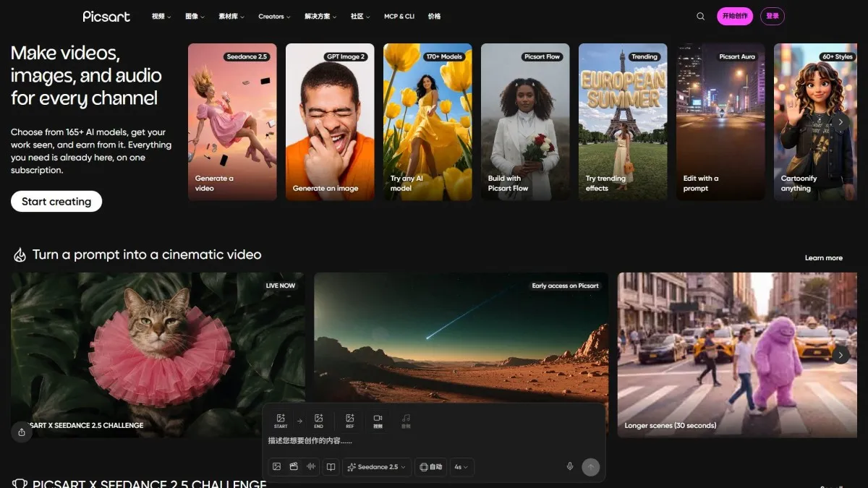Select image mode icon in prompt toolbar
Viewport: 868px width, 488px height.
276,467
